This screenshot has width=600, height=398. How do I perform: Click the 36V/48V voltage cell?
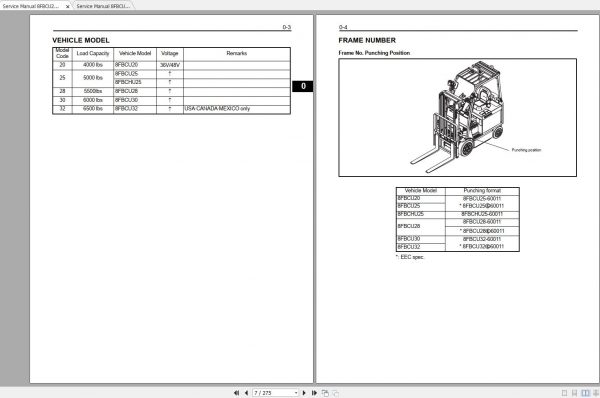(170, 65)
